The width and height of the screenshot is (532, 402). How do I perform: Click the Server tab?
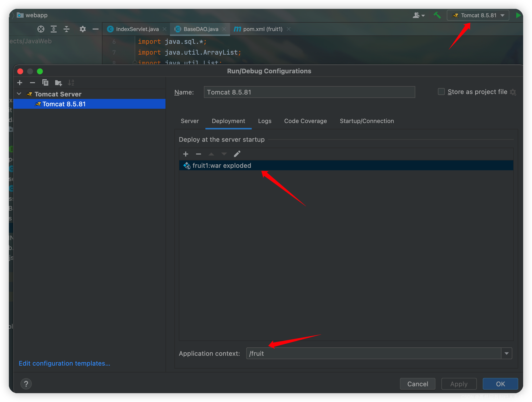189,121
